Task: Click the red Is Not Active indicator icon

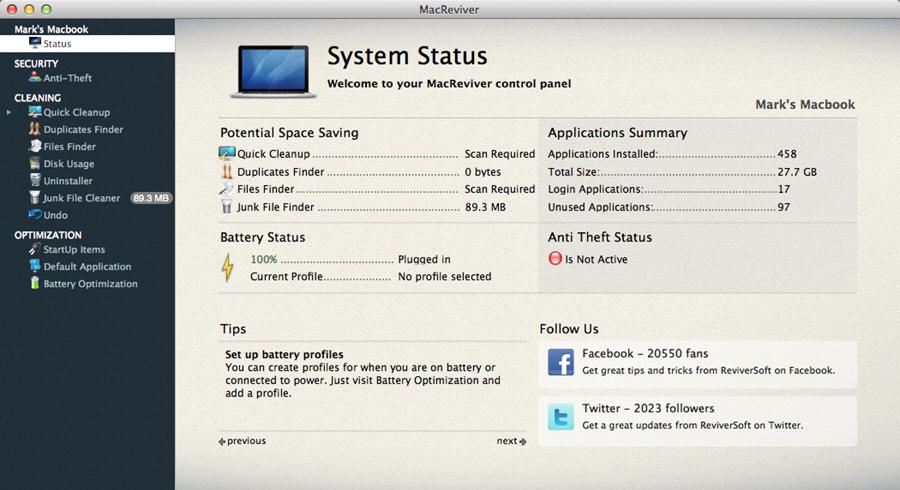Action: (x=555, y=258)
